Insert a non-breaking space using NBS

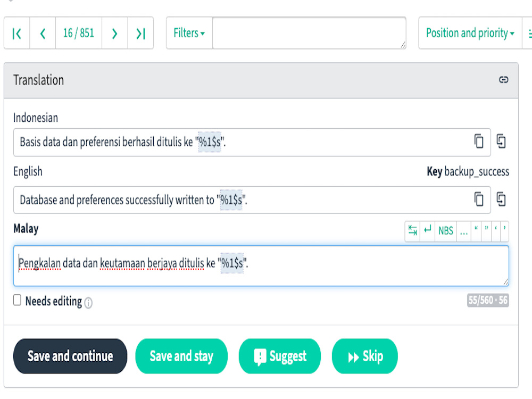click(x=446, y=231)
